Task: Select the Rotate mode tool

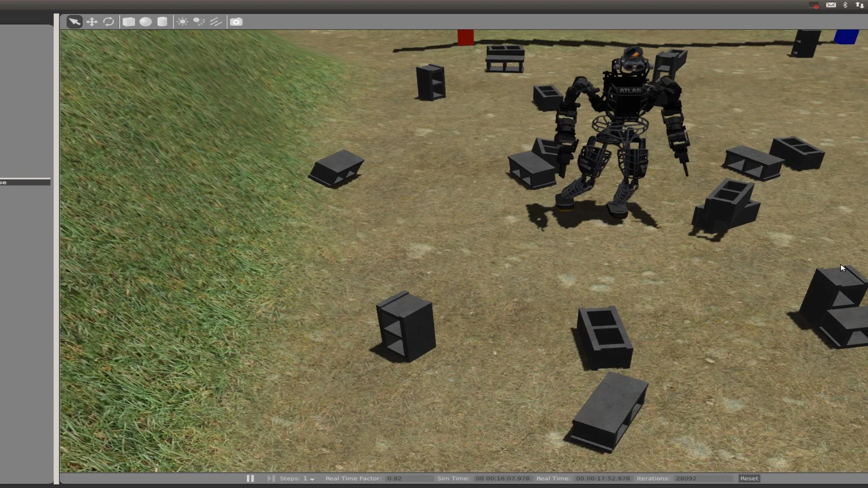Action: pyautogui.click(x=109, y=21)
